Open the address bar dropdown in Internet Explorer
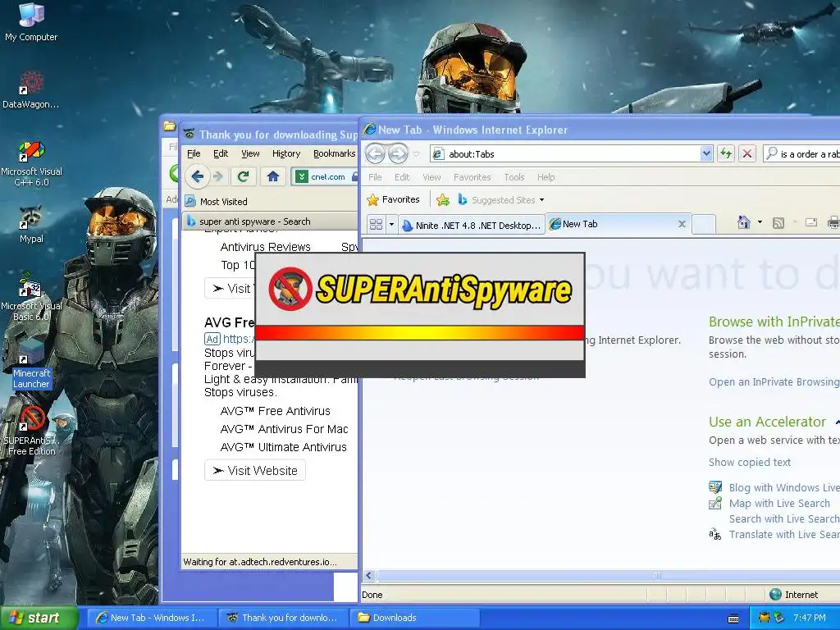 pyautogui.click(x=706, y=153)
